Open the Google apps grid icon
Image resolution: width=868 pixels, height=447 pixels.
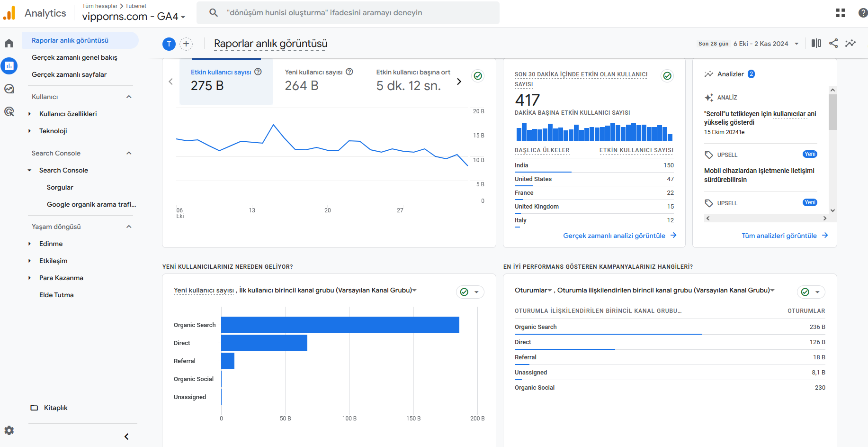pyautogui.click(x=841, y=13)
